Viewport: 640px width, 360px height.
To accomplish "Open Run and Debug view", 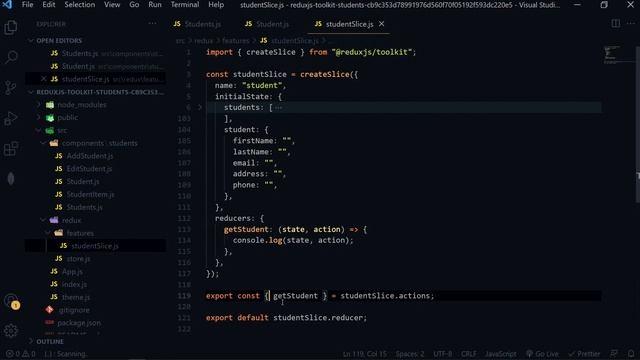I will coord(11,118).
